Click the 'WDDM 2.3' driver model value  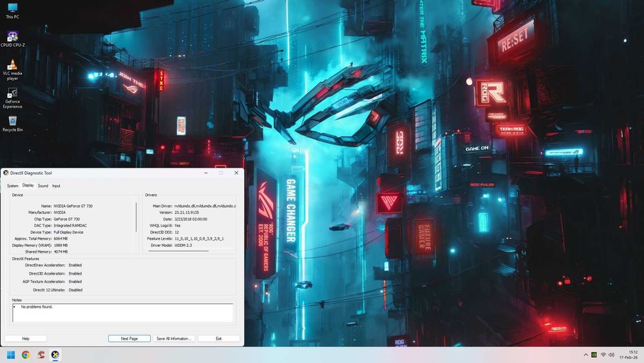183,246
